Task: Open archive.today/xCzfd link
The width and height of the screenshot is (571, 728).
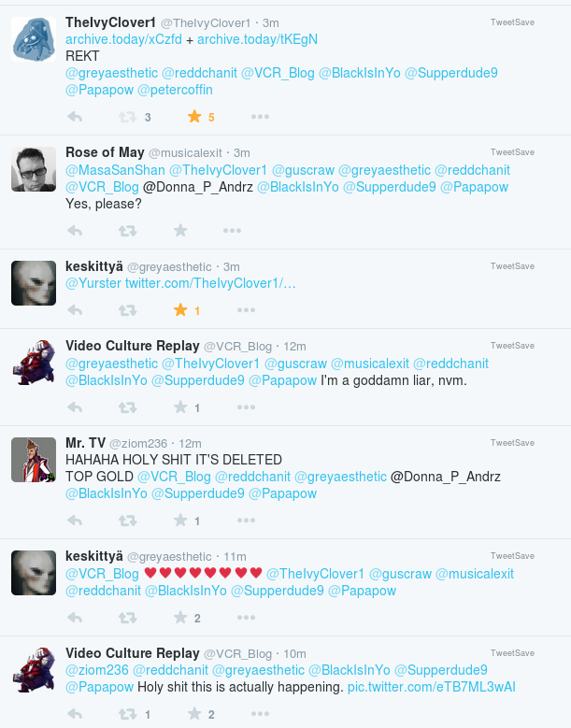Action: [x=123, y=39]
